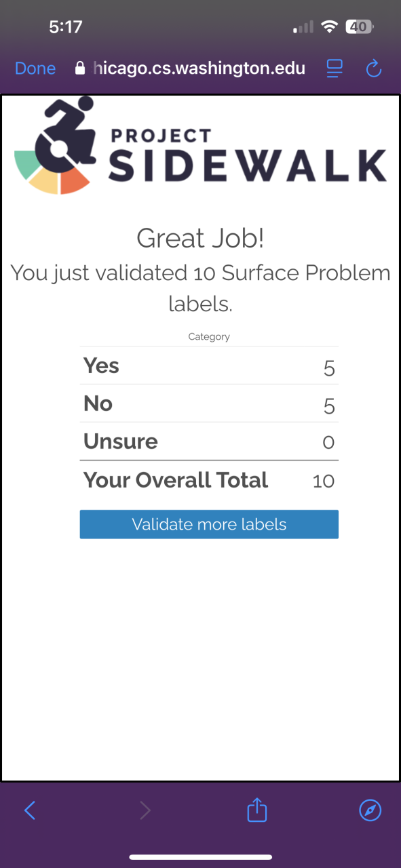Go back with the left chevron
Screen dimensions: 401x868
coord(29,810)
